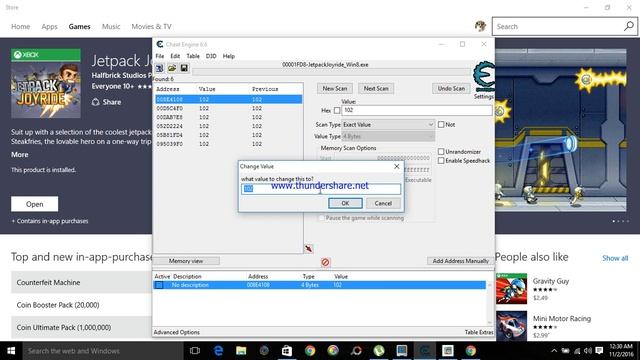Click the volume speaker tray icon
Image resolution: width=640 pixels, height=360 pixels.
point(588,351)
